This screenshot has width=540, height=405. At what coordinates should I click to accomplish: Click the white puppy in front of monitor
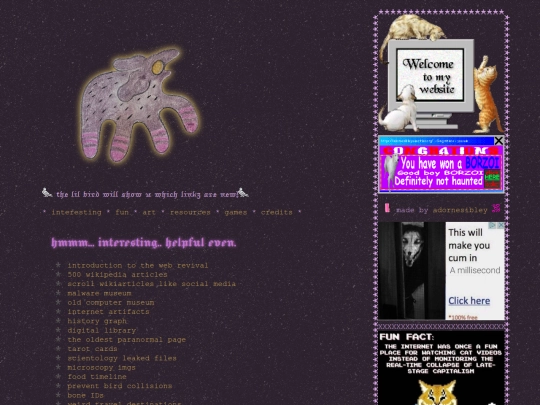coord(399,109)
